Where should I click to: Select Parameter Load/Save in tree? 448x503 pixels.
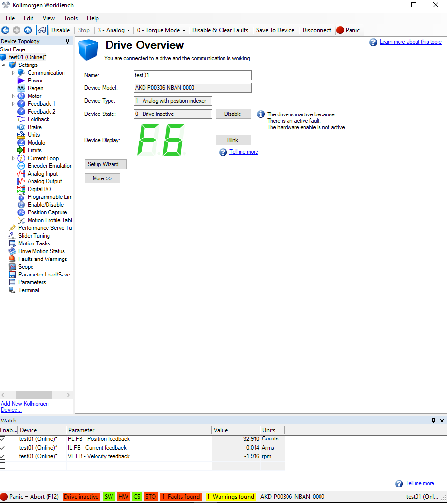[x=44, y=275]
